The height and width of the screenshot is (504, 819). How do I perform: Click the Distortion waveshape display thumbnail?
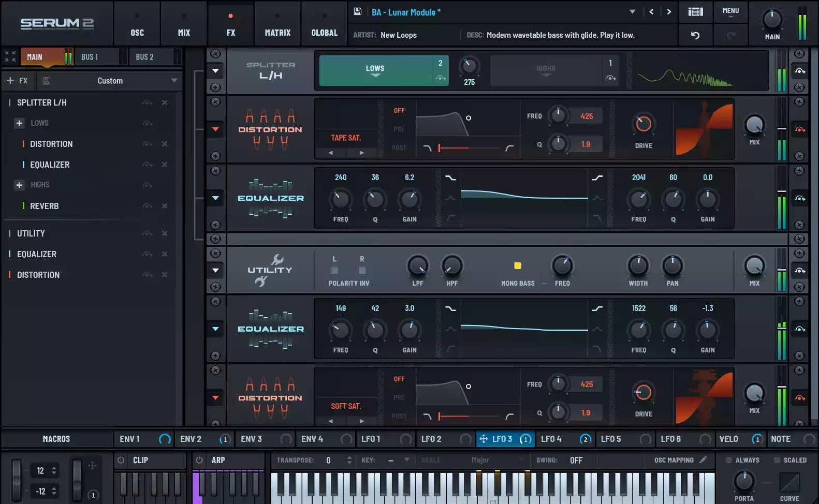tap(704, 128)
